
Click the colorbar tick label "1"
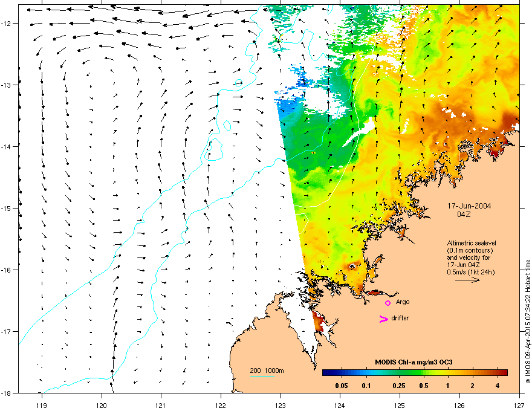coord(448,386)
